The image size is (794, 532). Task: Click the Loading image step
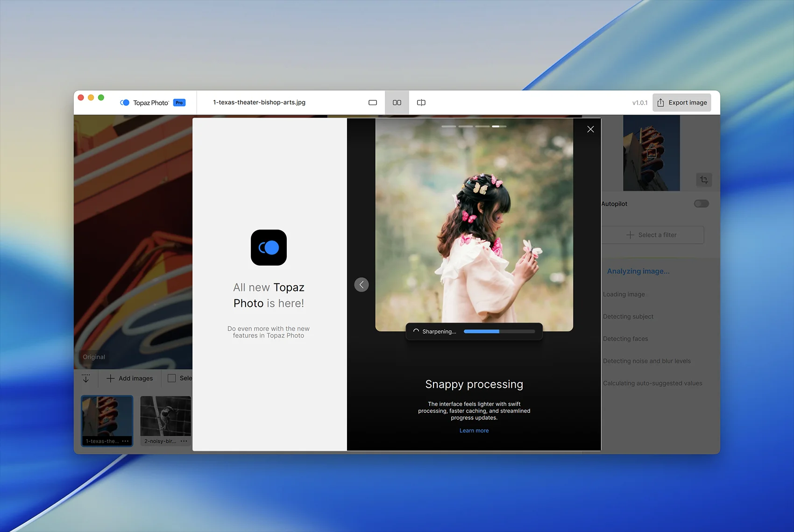624,294
